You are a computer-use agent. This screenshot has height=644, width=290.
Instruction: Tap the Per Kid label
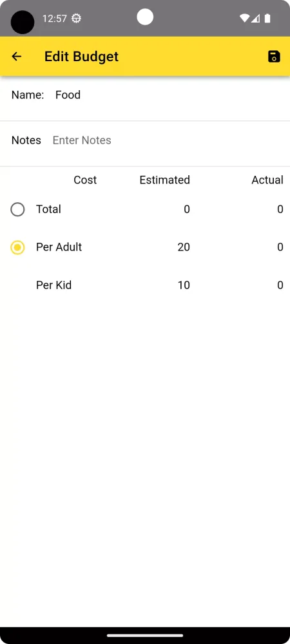[x=53, y=285]
